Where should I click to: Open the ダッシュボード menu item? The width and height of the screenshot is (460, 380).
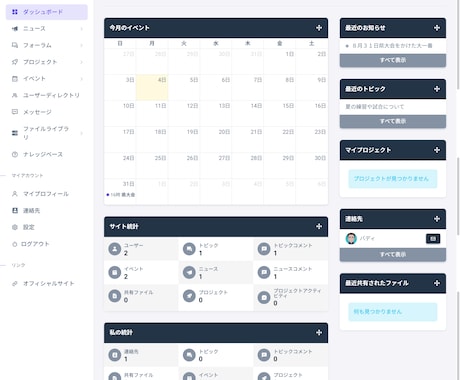tap(47, 12)
